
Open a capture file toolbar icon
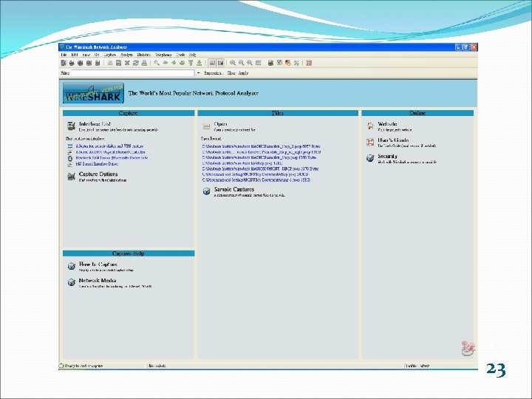click(110, 63)
